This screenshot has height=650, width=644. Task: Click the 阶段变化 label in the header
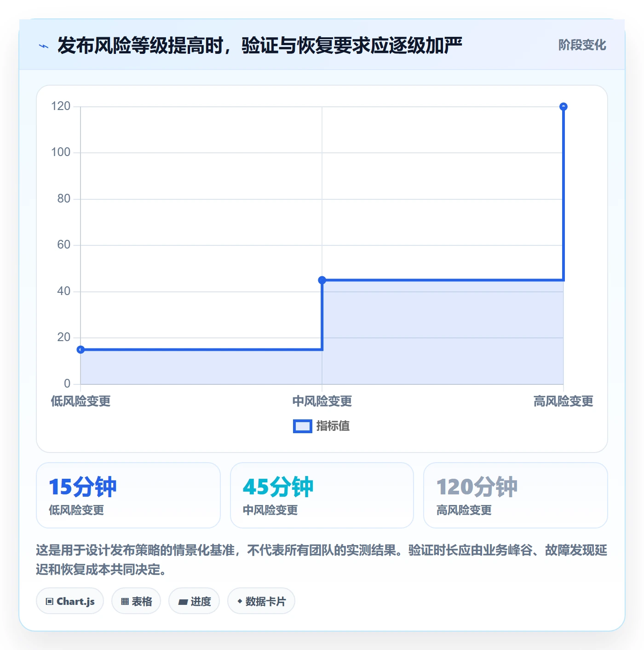[x=582, y=45]
